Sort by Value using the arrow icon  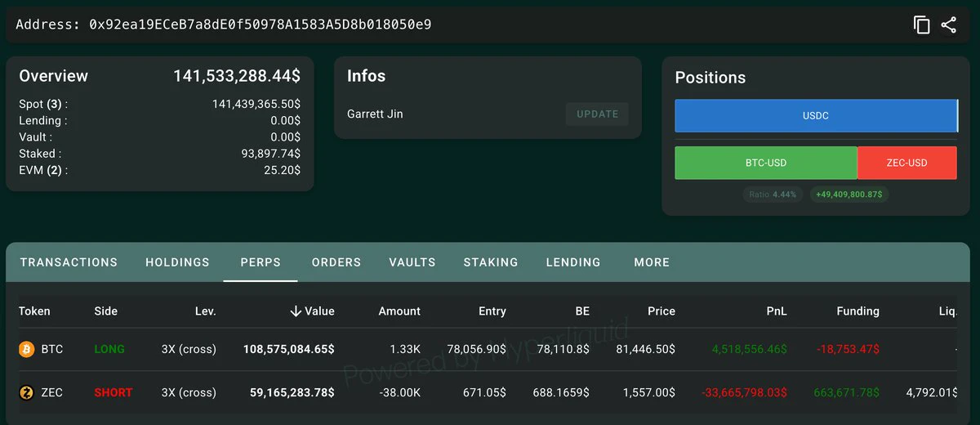(x=295, y=311)
